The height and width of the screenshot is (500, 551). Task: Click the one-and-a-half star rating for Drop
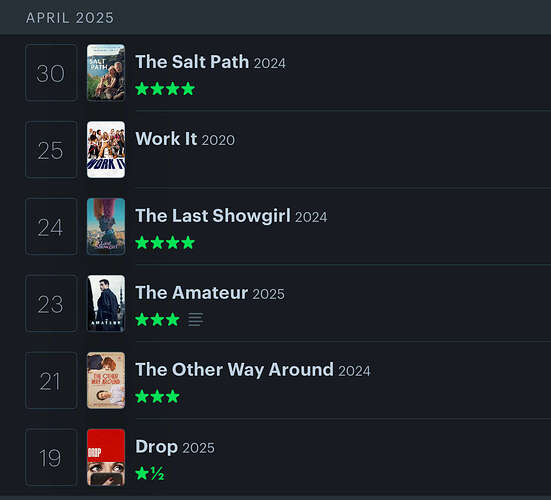coord(150,473)
